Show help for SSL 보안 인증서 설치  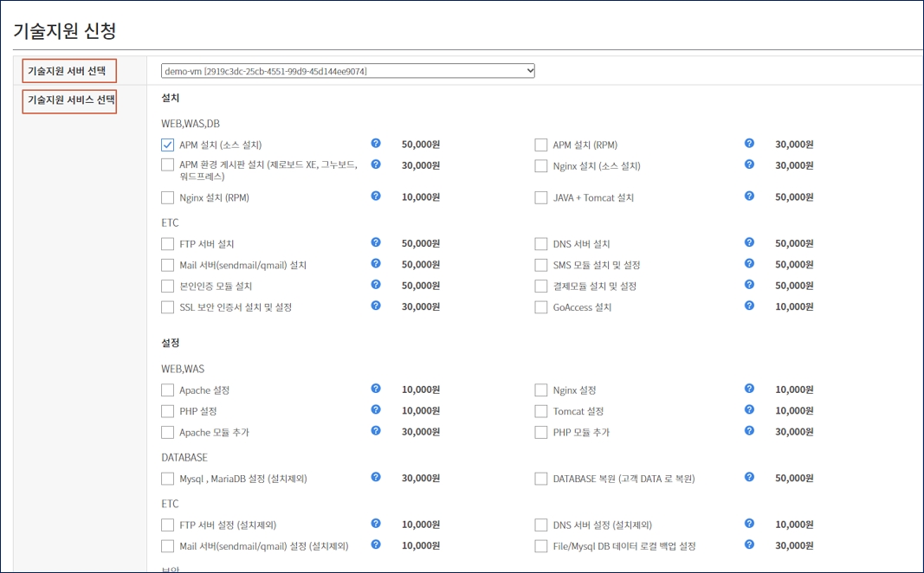[x=376, y=306]
